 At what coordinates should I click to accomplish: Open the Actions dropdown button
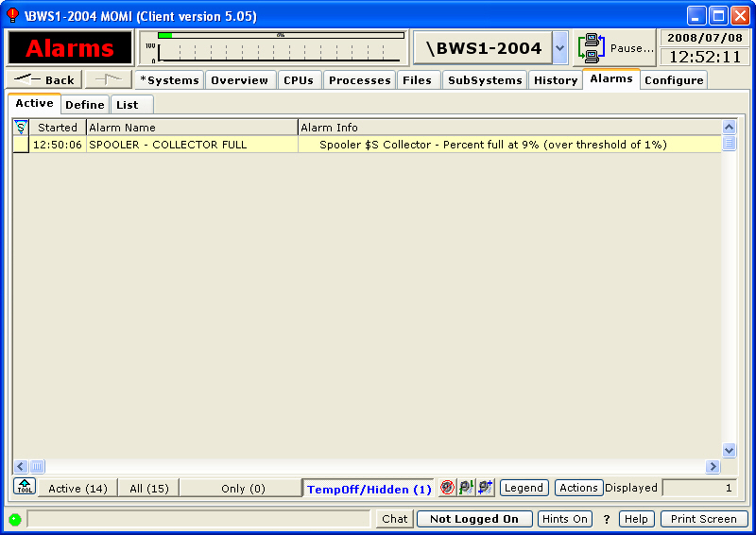point(578,488)
